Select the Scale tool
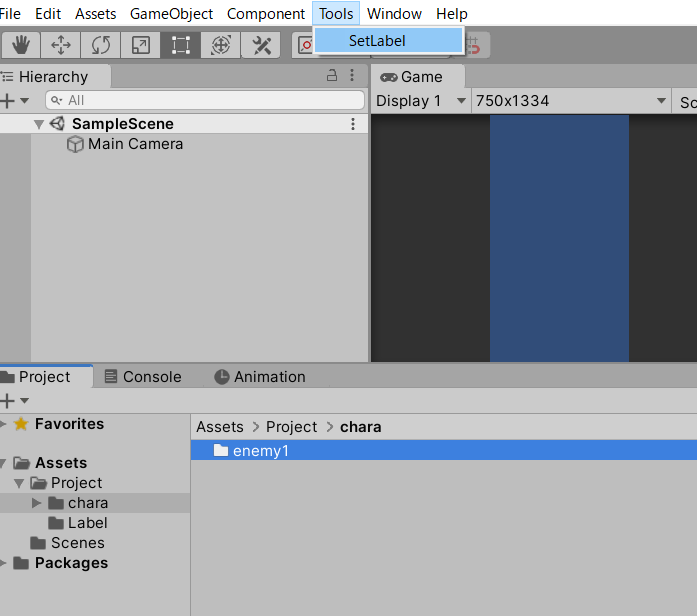This screenshot has height=616, width=697. (x=140, y=45)
